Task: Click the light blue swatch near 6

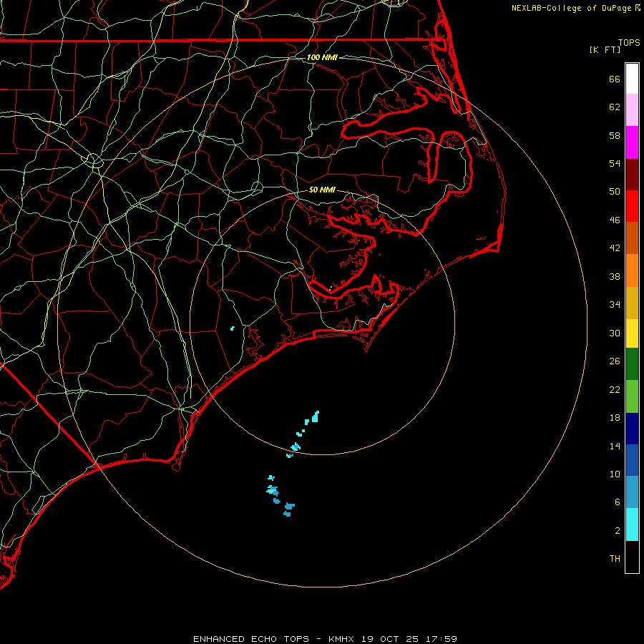Action: [x=632, y=492]
